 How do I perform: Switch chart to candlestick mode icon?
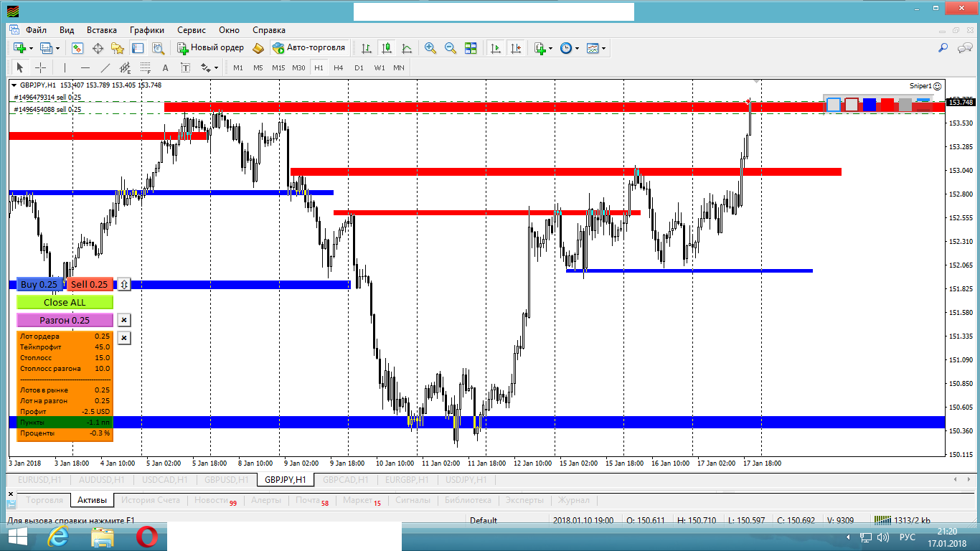click(387, 48)
